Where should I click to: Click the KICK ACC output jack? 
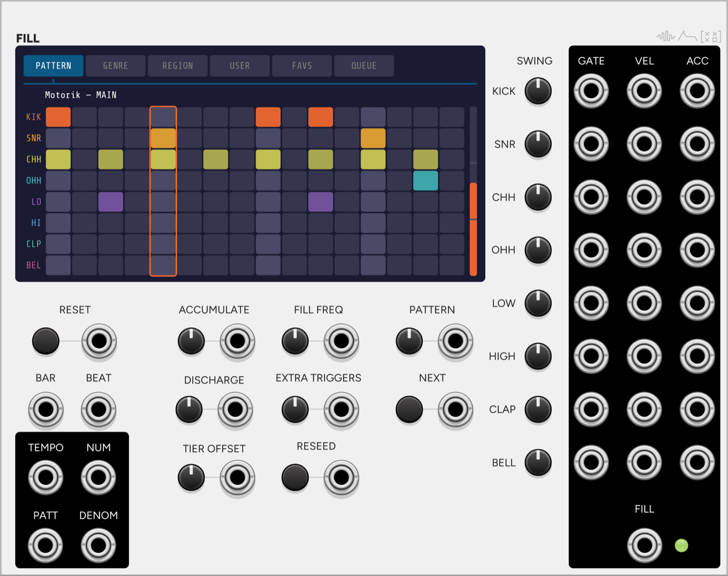(697, 91)
